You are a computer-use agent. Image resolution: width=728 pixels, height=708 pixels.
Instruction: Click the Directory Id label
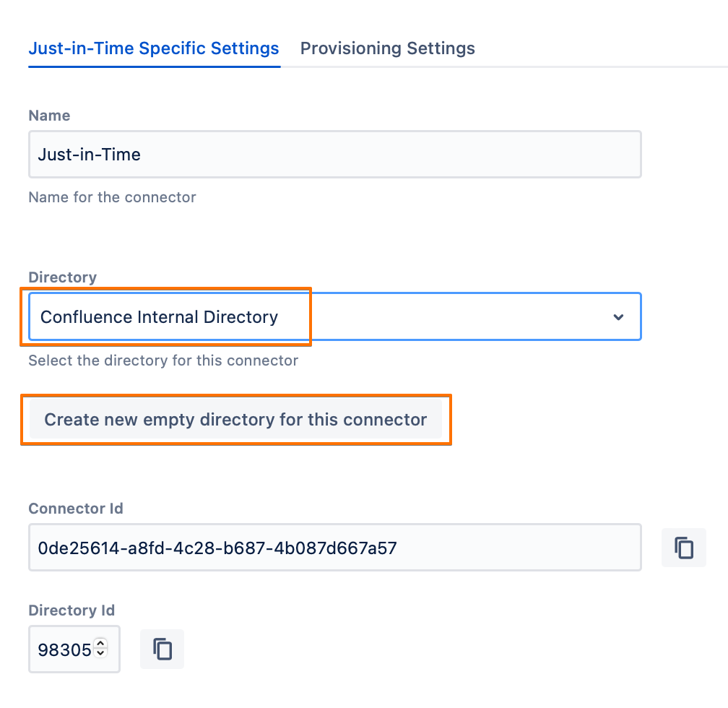pos(71,610)
